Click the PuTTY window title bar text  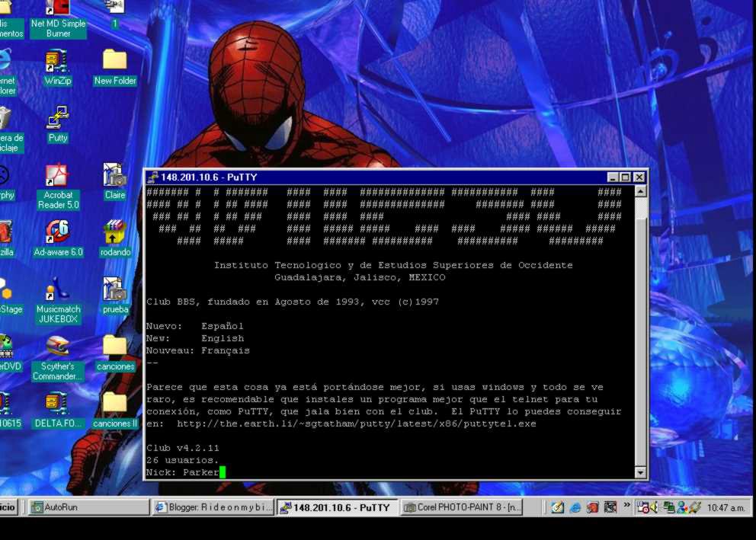pos(209,177)
